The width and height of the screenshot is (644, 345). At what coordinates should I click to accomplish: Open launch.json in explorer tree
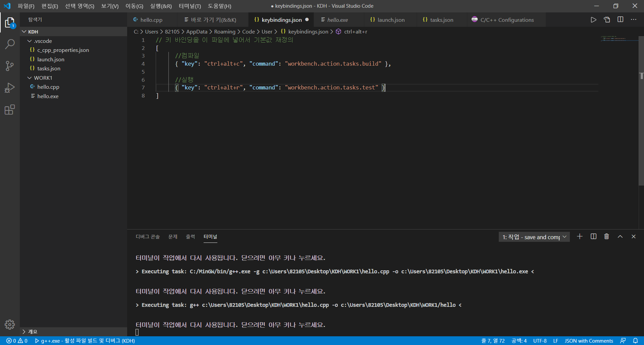[73, 59]
